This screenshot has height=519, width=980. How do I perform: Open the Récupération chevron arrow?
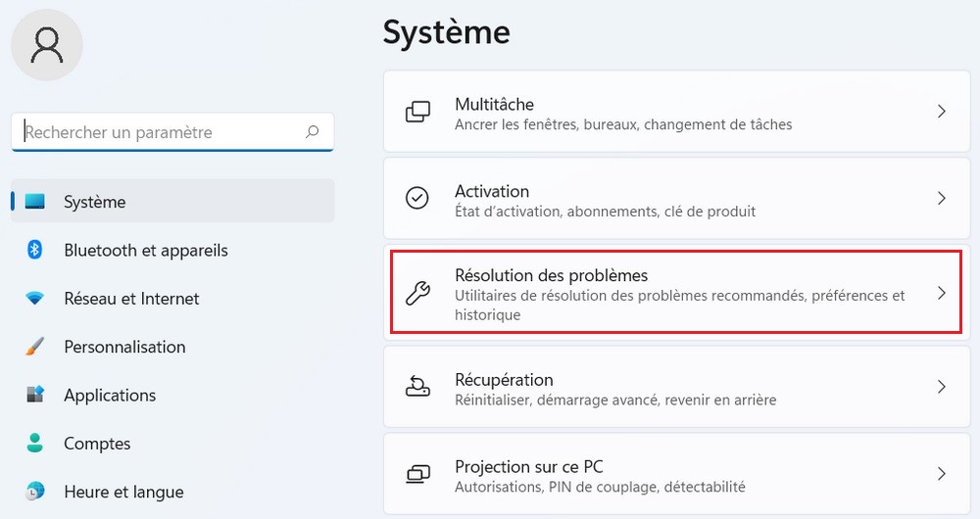(941, 387)
